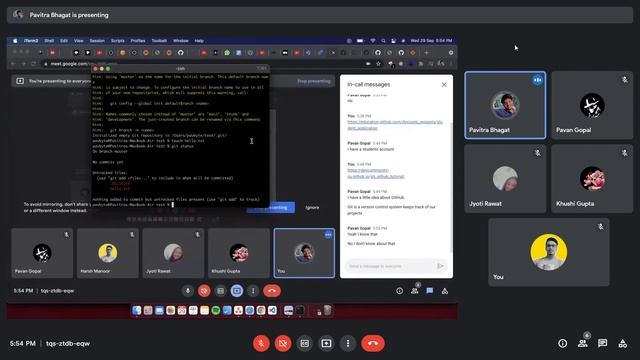Open VS Code from the shared screen dock
Image resolution: width=640 pixels, height=360 pixels.
tap(272, 311)
